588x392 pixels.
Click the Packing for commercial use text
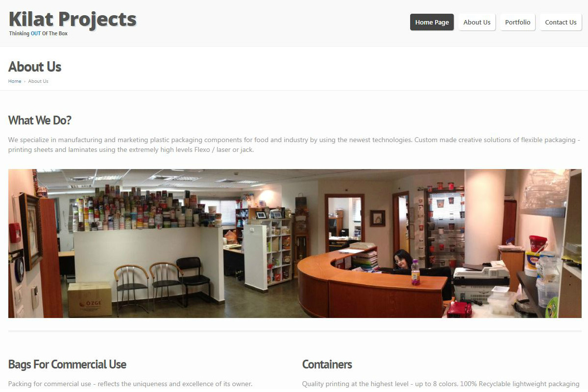click(130, 384)
